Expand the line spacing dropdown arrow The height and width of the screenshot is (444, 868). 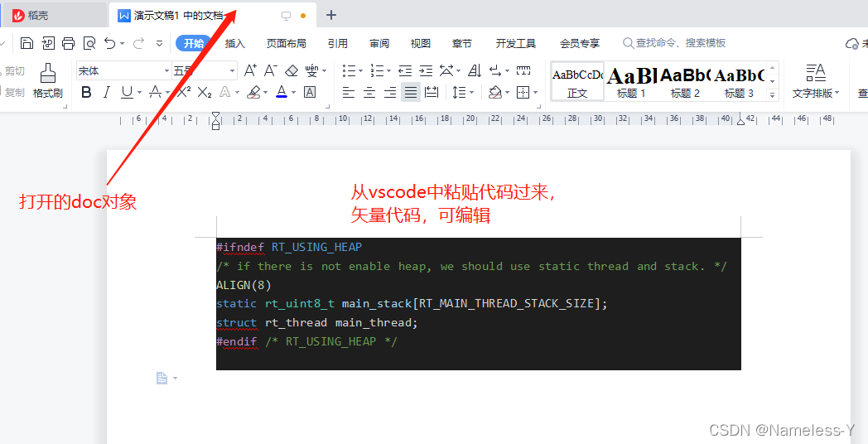pyautogui.click(x=471, y=93)
